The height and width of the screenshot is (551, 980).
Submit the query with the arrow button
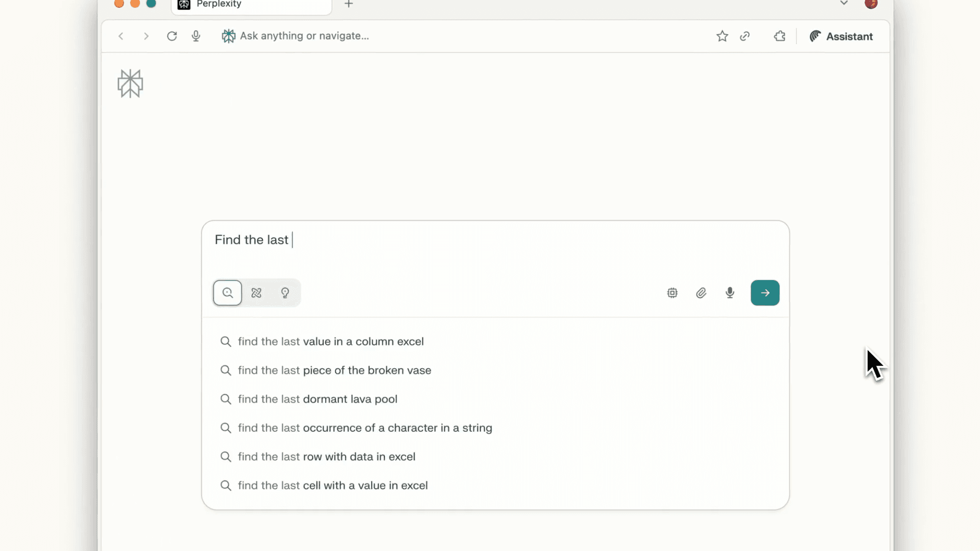coord(765,293)
